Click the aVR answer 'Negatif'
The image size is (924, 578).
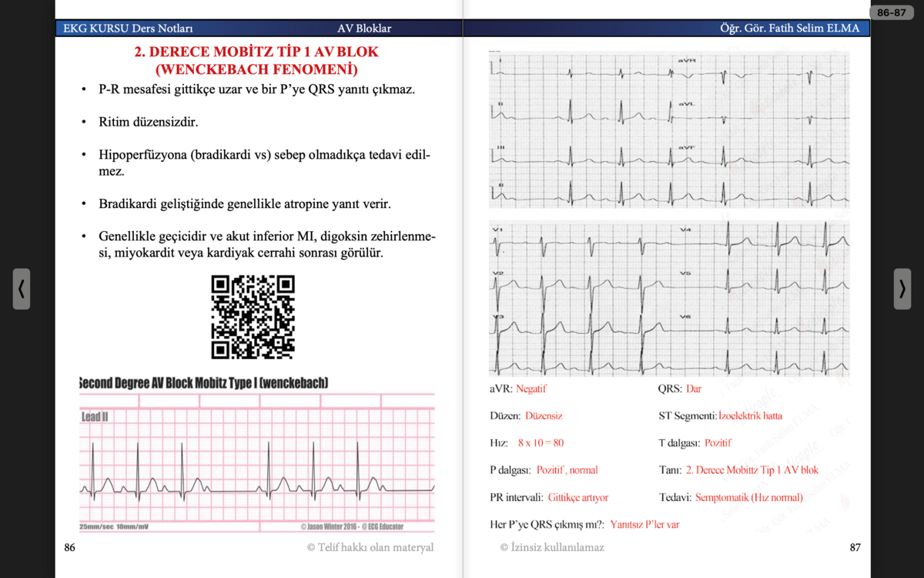[531, 388]
